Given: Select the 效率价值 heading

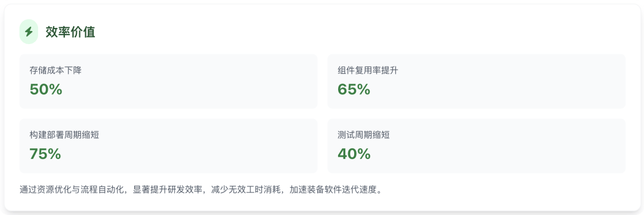Looking at the screenshot, I should coord(70,32).
